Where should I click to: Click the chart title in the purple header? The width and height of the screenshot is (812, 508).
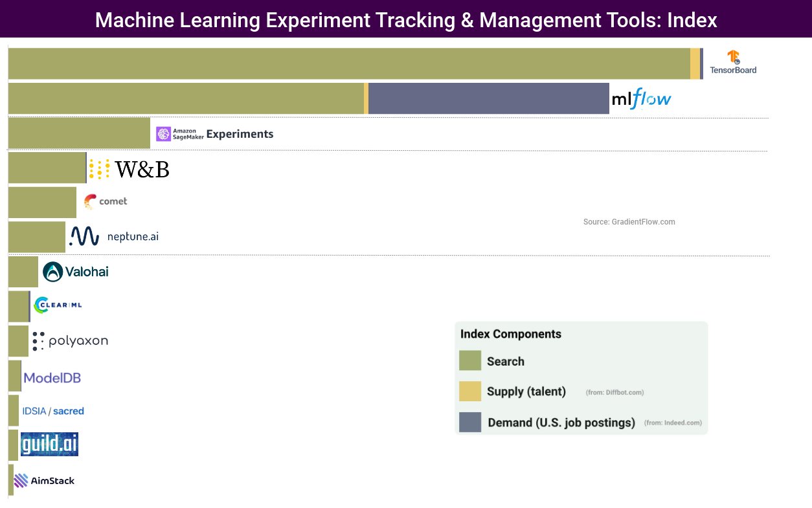point(406,19)
